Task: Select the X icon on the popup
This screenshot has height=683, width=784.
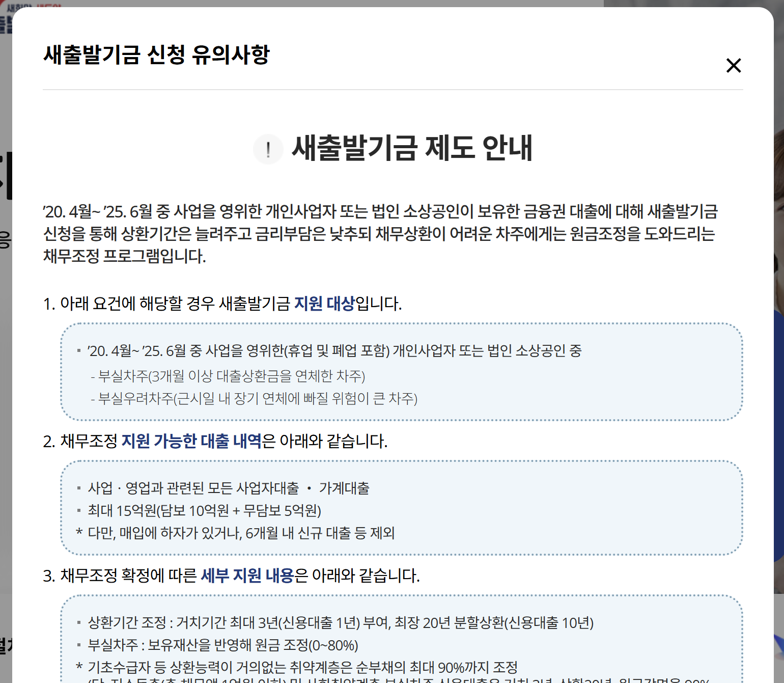Action: point(734,66)
